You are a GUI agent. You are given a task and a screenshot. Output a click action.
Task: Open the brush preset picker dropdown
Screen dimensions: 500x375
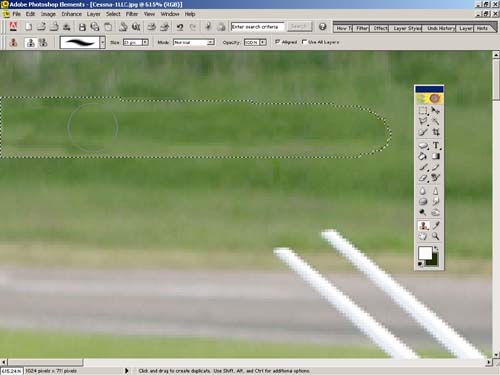click(103, 42)
